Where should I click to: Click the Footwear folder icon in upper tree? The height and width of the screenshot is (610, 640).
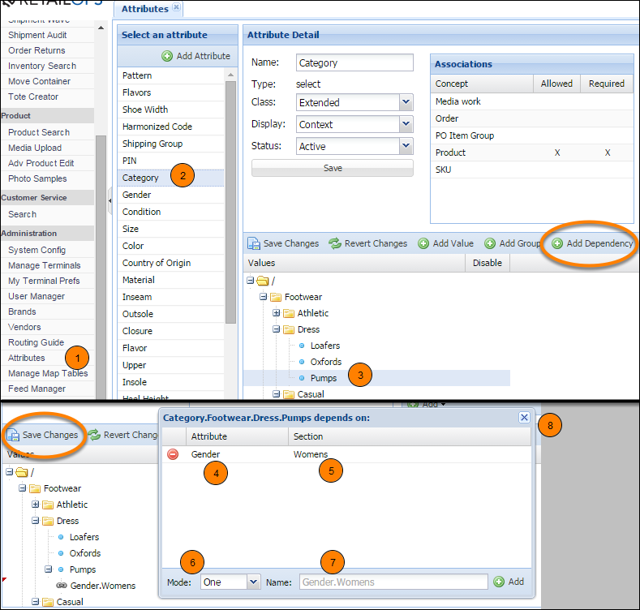[276, 297]
